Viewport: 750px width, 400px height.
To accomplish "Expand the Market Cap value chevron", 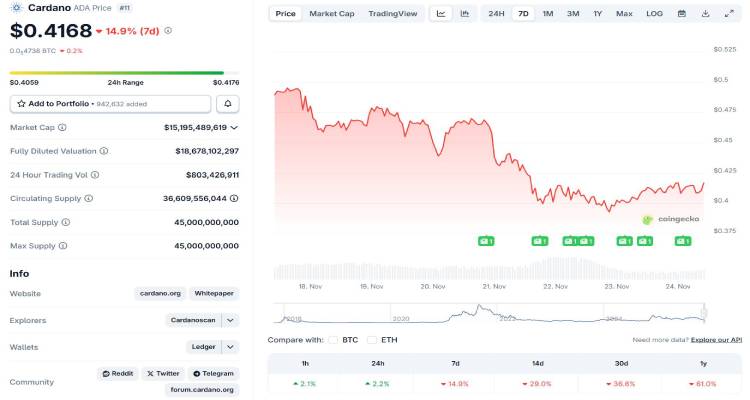I will (x=234, y=128).
